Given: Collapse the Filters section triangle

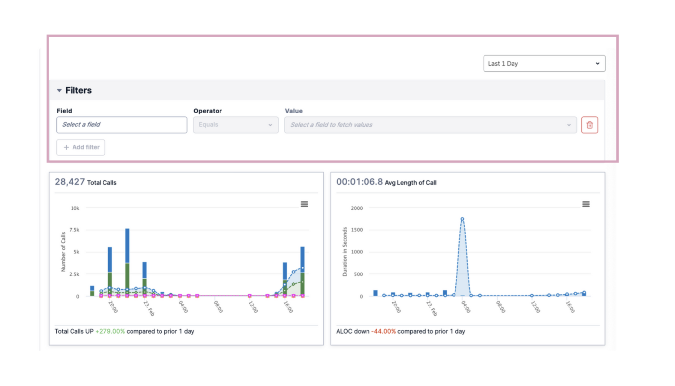Looking at the screenshot, I should [x=59, y=90].
